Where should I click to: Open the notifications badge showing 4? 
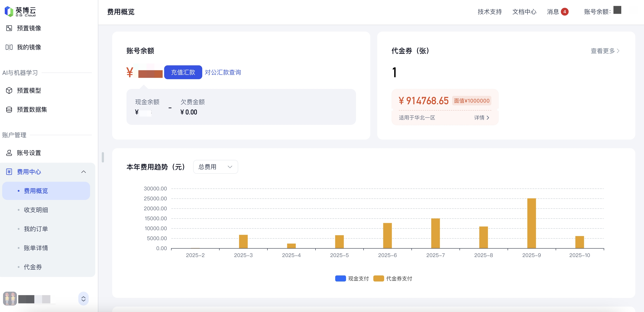point(564,12)
